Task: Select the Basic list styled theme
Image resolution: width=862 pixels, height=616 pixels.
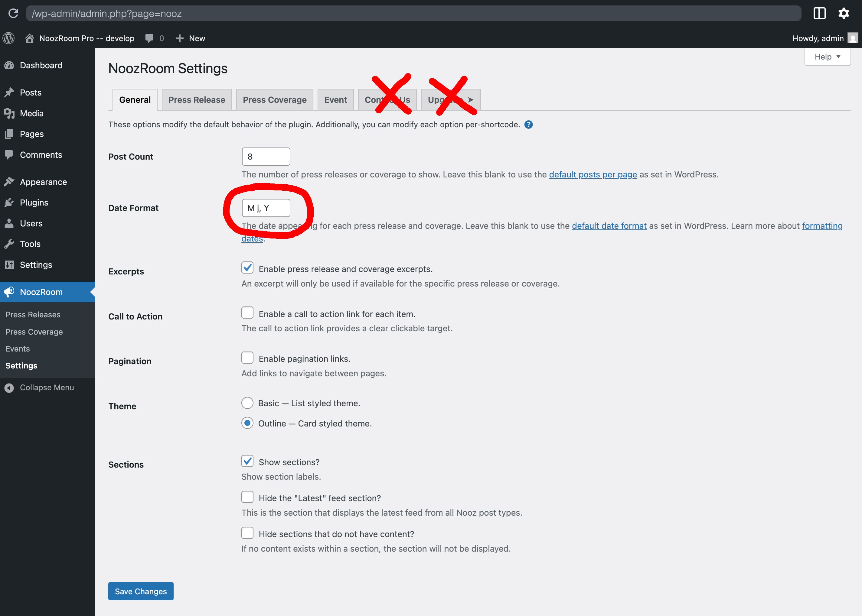Action: tap(247, 403)
